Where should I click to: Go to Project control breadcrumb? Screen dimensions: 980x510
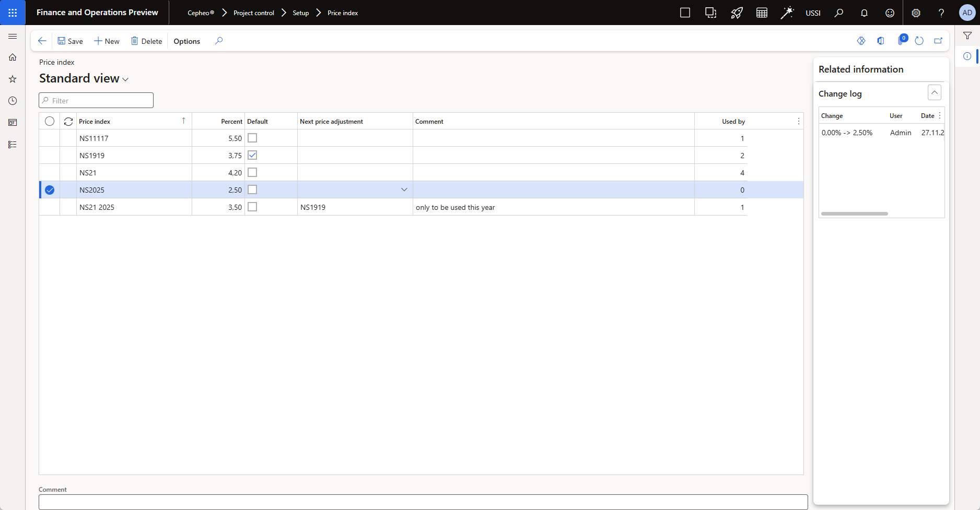click(253, 13)
